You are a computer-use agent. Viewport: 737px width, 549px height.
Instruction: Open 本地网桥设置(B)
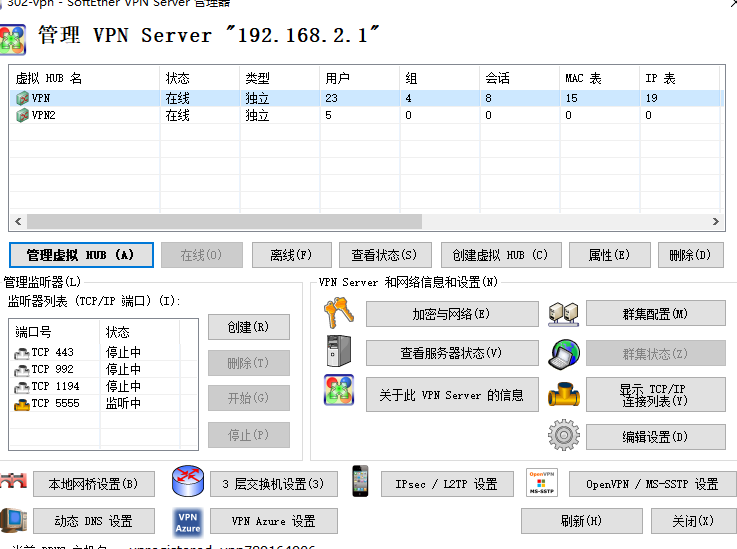coord(94,484)
